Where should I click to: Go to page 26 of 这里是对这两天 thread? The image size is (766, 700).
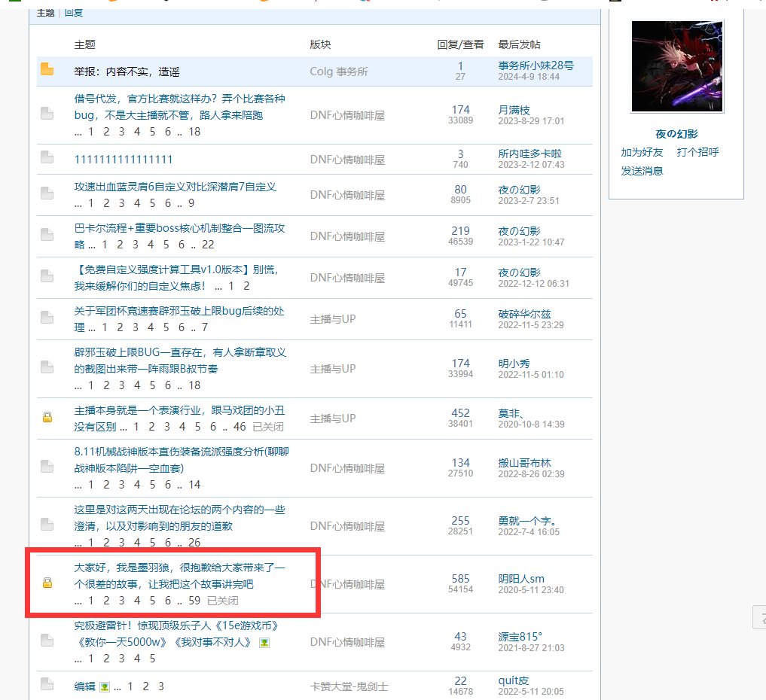coord(194,543)
